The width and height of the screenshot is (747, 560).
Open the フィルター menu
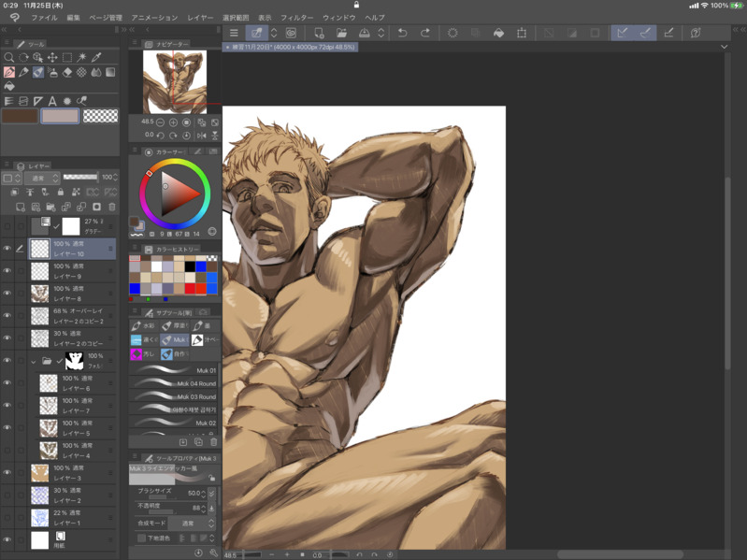click(296, 18)
